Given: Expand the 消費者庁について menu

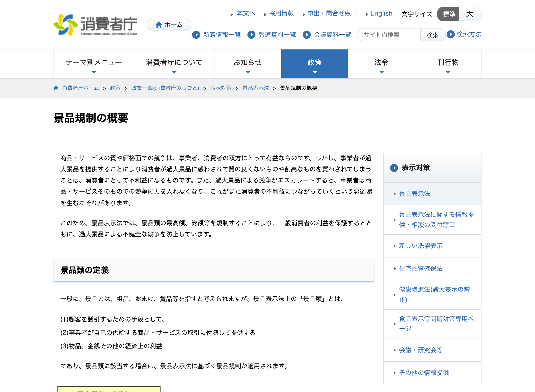Looking at the screenshot, I should [x=174, y=64].
